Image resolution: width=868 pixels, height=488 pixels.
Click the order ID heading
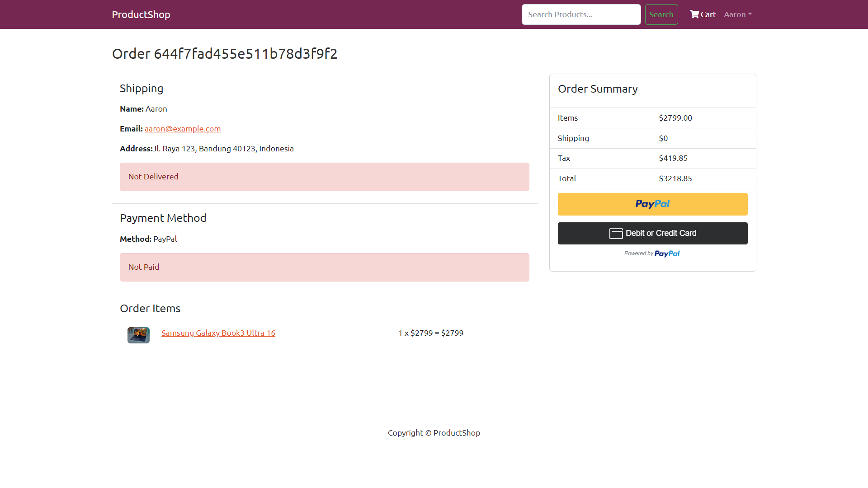225,54
